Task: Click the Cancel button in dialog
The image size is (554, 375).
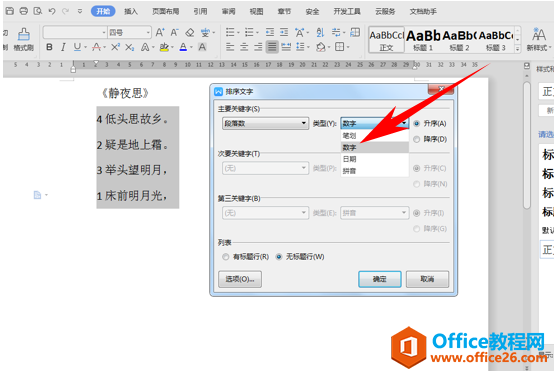Action: tap(427, 279)
